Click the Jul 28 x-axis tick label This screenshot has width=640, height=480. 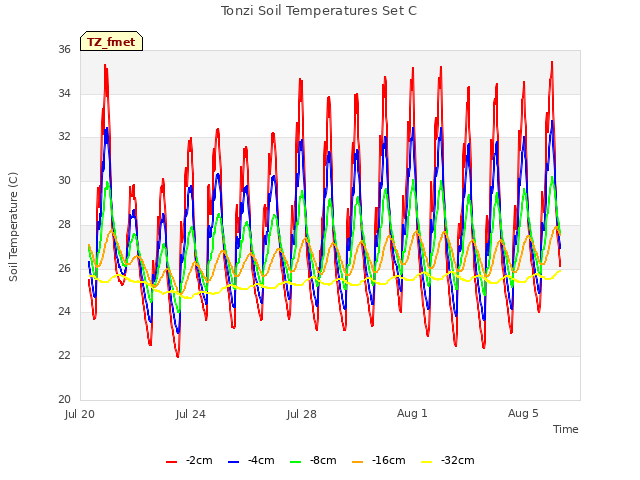pos(302,414)
